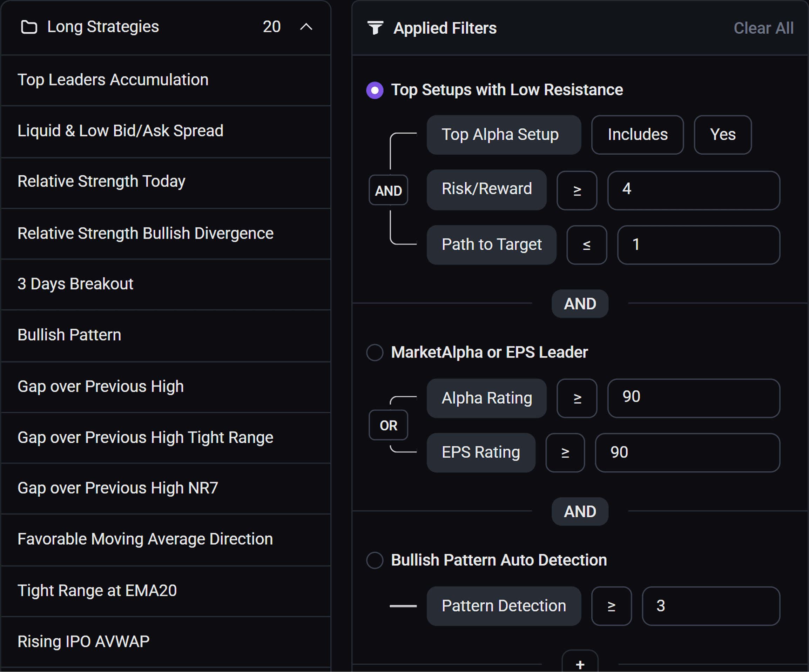Open the Top Leaders Accumulation strategy
Screen dimensions: 809x672
click(113, 80)
